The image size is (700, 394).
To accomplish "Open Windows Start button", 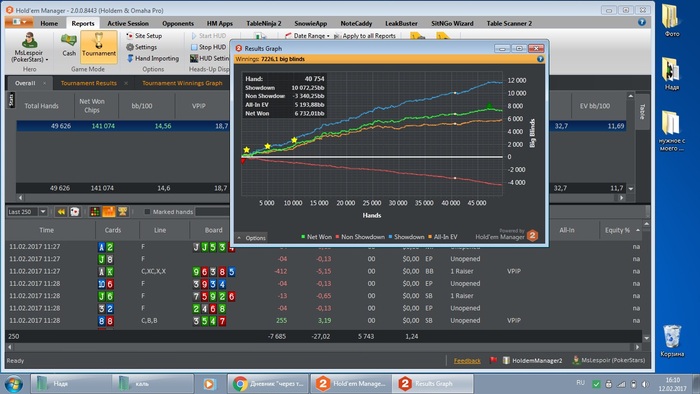I will (14, 384).
